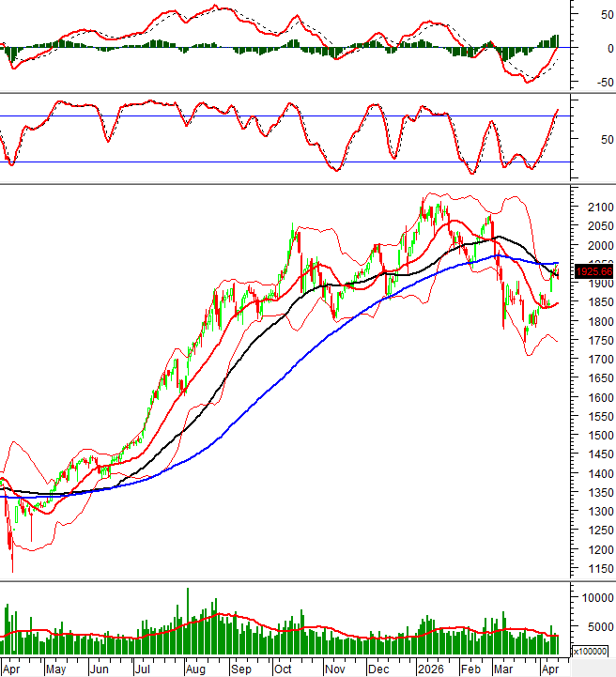This screenshot has width=616, height=677.
Task: Click the Nov month label on time axis
Action: (333, 669)
